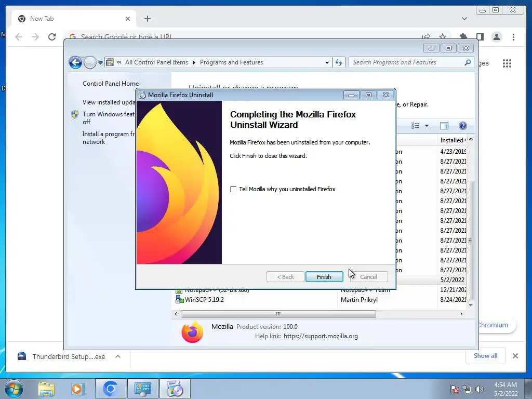Open the view options dropdown arrow
This screenshot has width=532, height=399.
[x=427, y=126]
